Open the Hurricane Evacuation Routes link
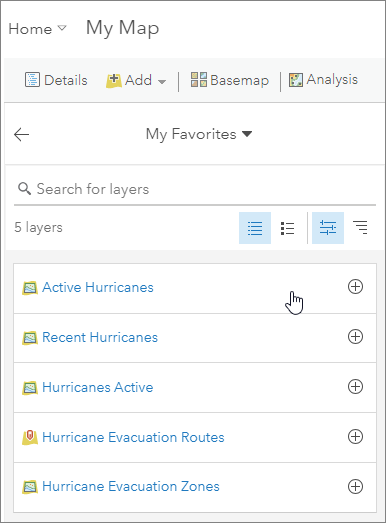The height and width of the screenshot is (523, 386). (133, 437)
